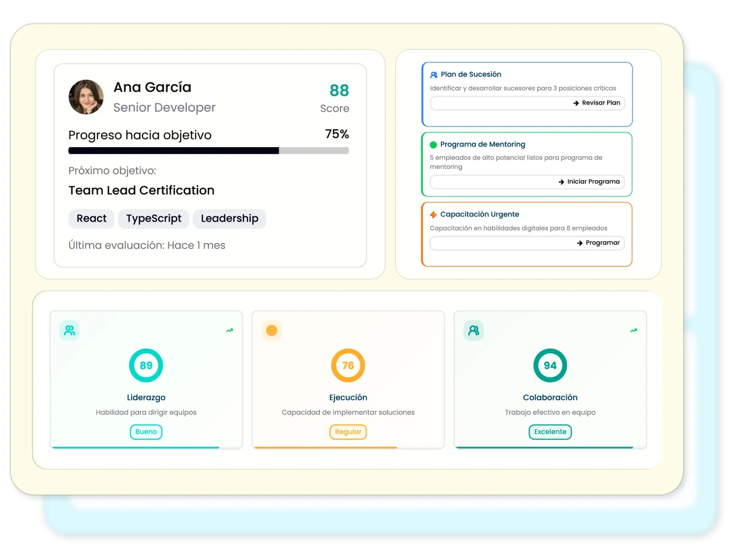The image size is (755, 560).
Task: Select the TypeScript skill tag
Action: [154, 219]
